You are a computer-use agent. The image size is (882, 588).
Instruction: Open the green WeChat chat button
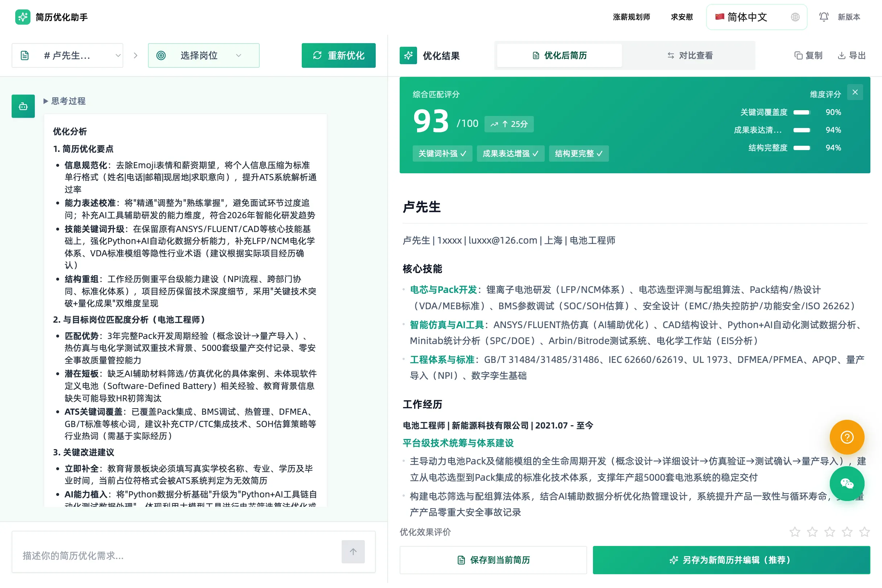pyautogui.click(x=847, y=483)
